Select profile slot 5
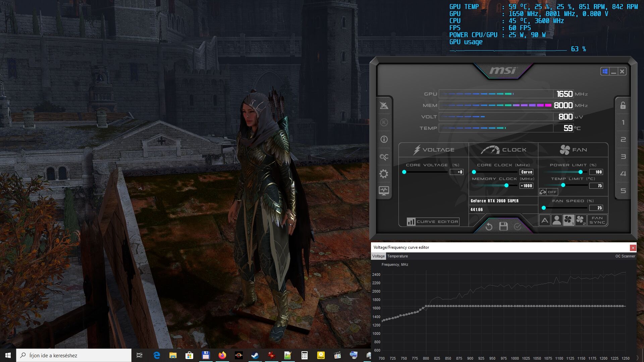 (623, 191)
